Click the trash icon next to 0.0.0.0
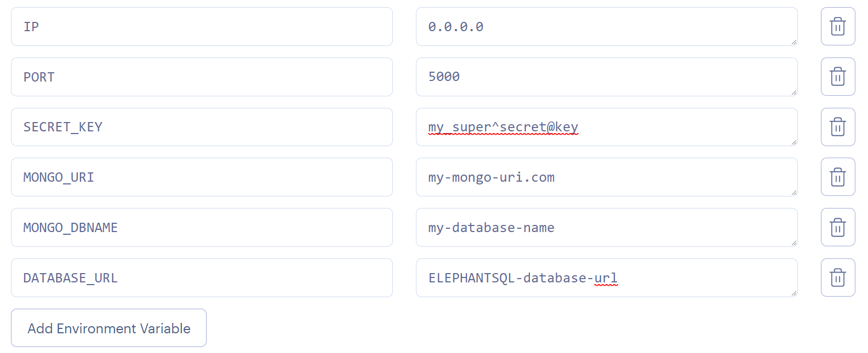This screenshot has width=868, height=353. pyautogui.click(x=838, y=26)
